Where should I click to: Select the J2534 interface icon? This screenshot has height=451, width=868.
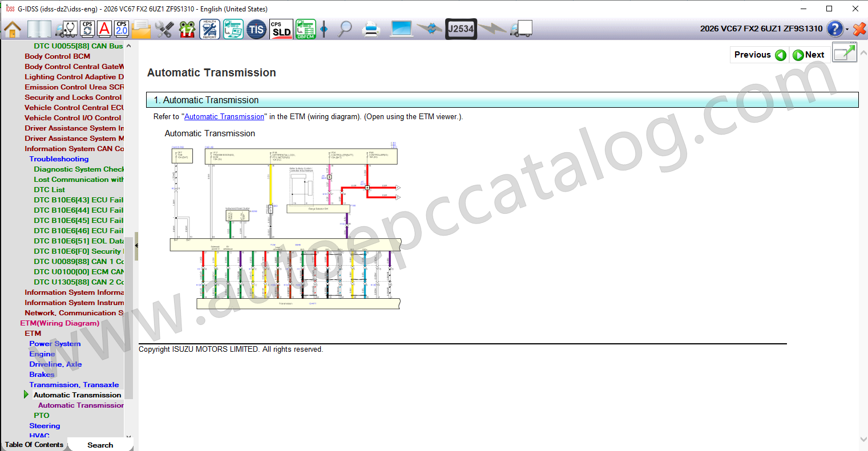[461, 29]
